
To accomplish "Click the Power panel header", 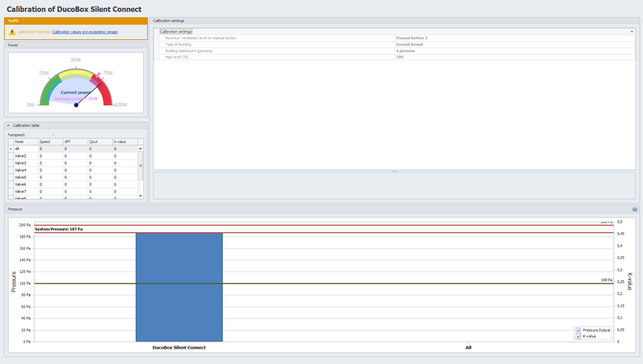I will (76, 45).
